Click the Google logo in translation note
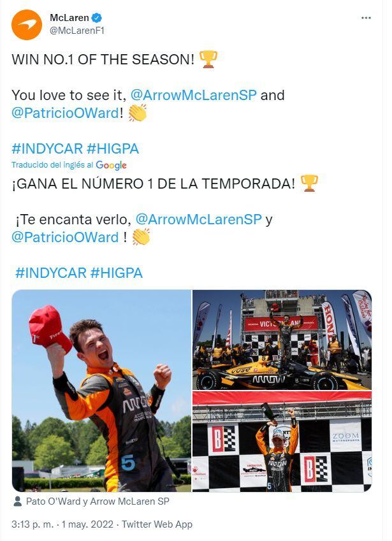Screen dimensions: 392x541 click(x=111, y=165)
